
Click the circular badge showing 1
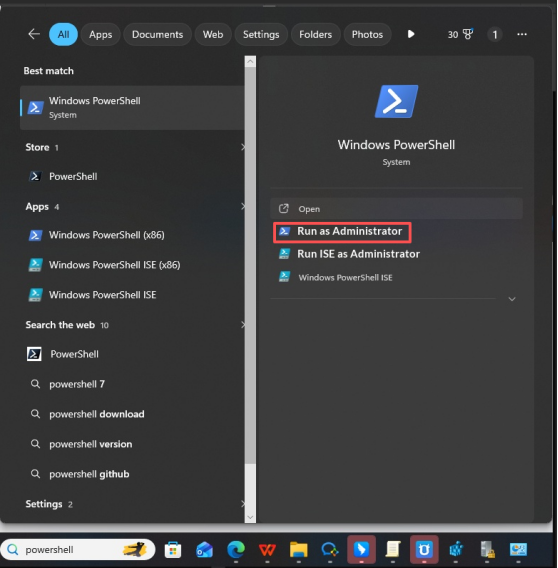coord(495,35)
